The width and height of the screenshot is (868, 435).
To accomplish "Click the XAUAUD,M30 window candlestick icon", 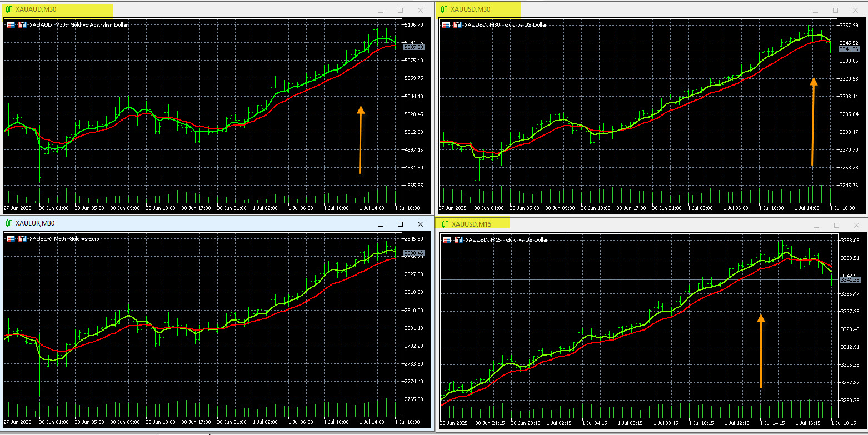I will click(x=9, y=9).
